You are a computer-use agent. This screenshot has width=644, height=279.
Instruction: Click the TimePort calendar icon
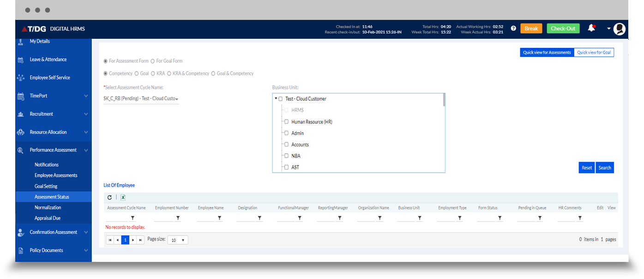coord(20,96)
